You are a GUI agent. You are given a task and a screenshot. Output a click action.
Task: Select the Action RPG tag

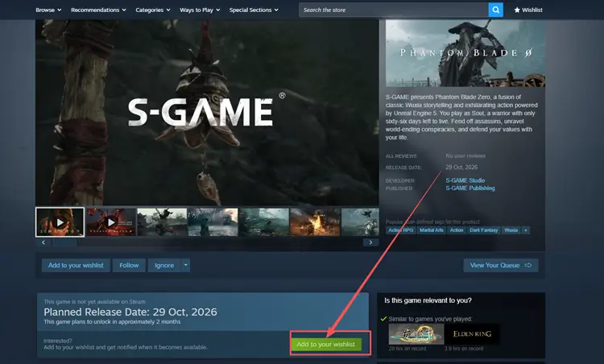pyautogui.click(x=400, y=230)
